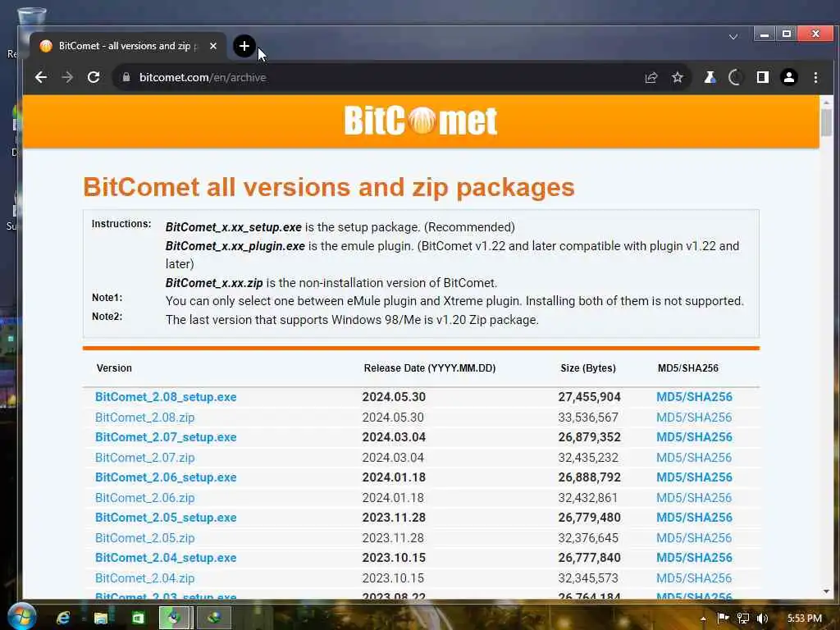Screen dimensions: 840x630
Task: Download BitComet_2.04_setup.exe
Action: pos(166,558)
